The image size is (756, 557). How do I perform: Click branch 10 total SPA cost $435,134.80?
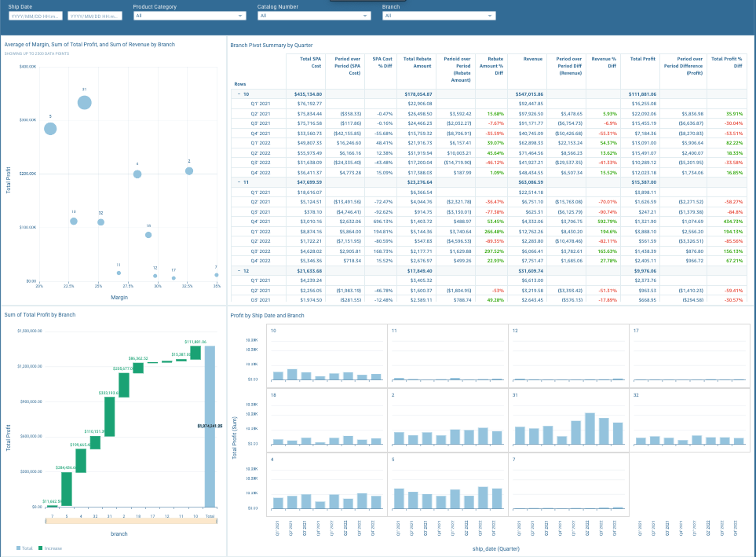(x=308, y=94)
